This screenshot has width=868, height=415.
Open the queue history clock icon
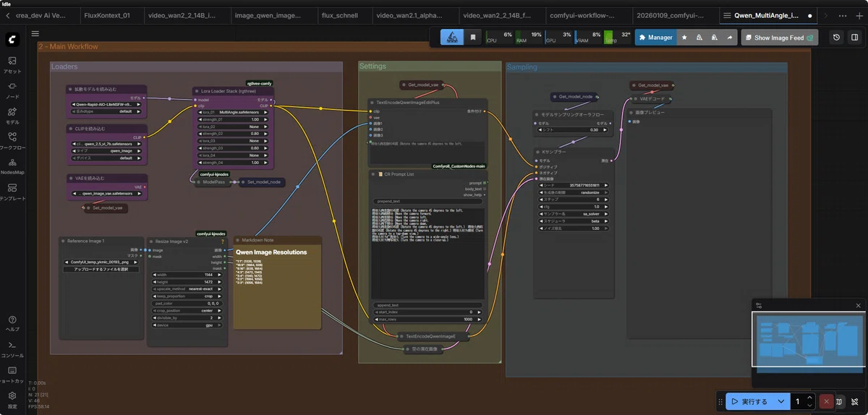pyautogui.click(x=837, y=38)
